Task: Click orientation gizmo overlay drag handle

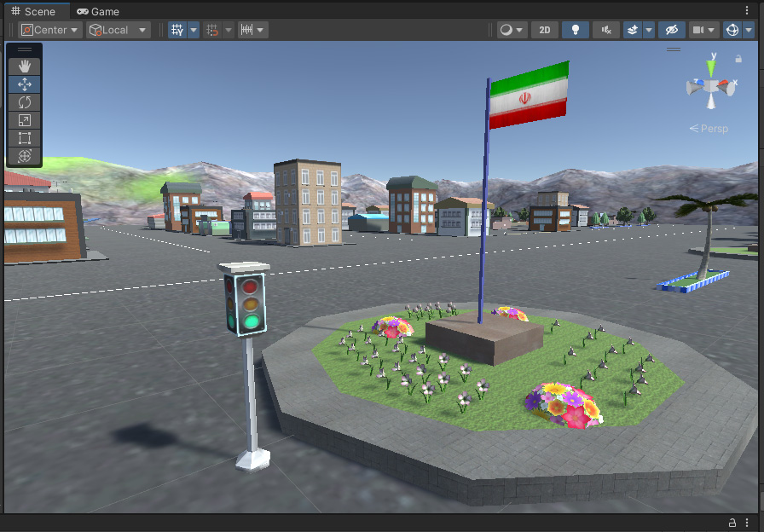Action: [674, 49]
